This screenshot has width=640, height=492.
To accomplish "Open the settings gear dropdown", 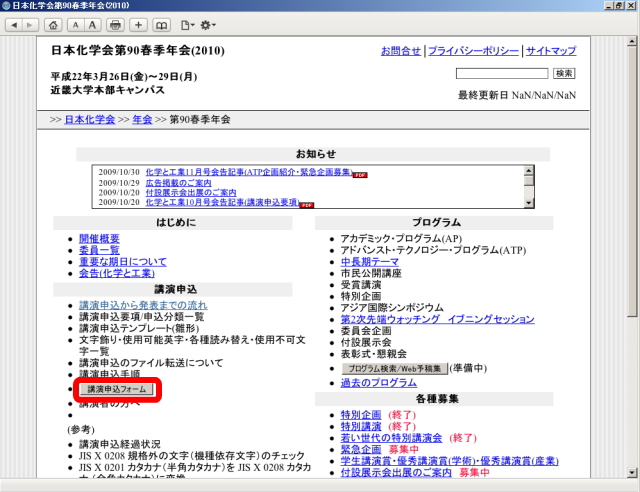I will [208, 25].
